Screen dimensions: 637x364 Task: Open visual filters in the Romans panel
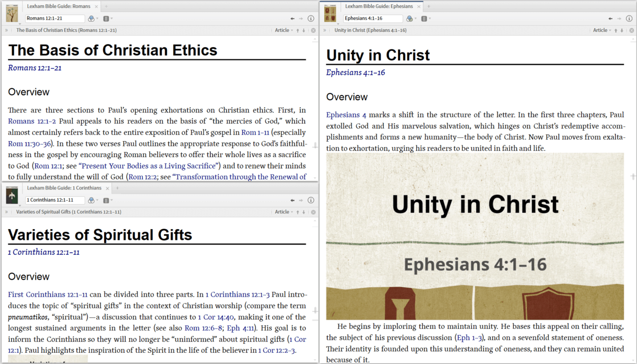91,19
